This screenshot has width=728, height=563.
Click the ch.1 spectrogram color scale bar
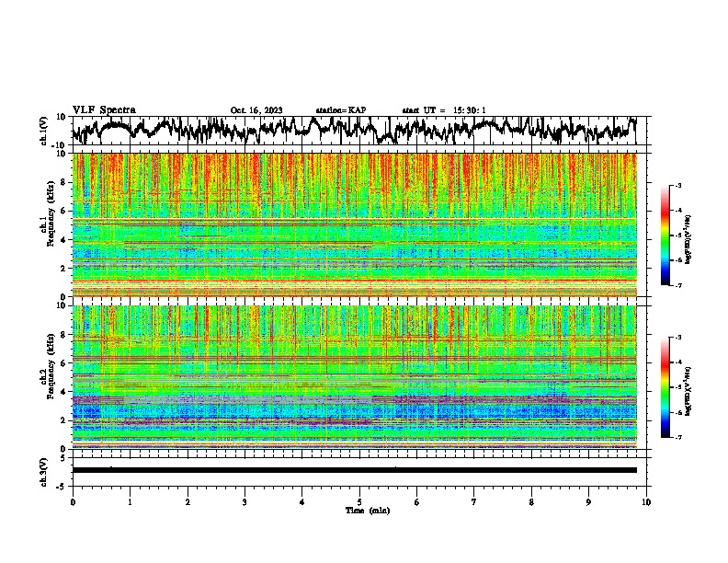(665, 236)
